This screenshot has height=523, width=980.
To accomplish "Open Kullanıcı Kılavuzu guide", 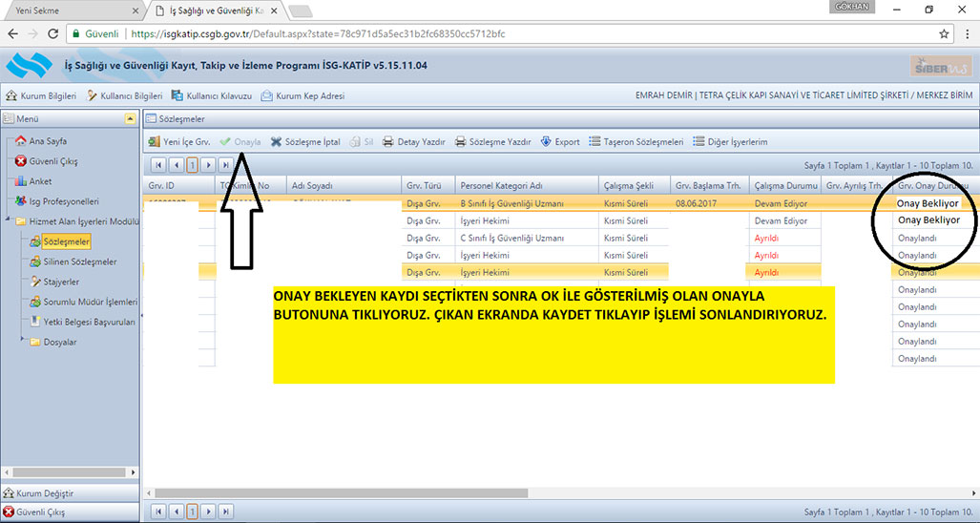I will tap(212, 95).
